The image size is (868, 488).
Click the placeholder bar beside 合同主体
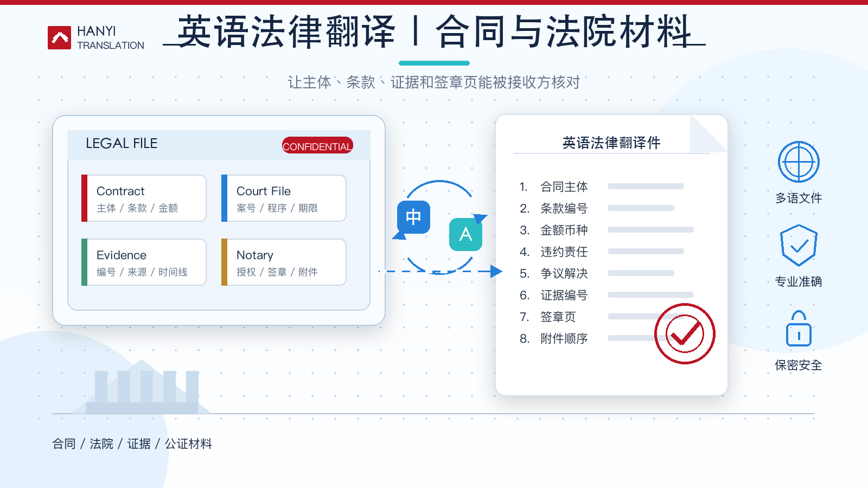click(646, 187)
